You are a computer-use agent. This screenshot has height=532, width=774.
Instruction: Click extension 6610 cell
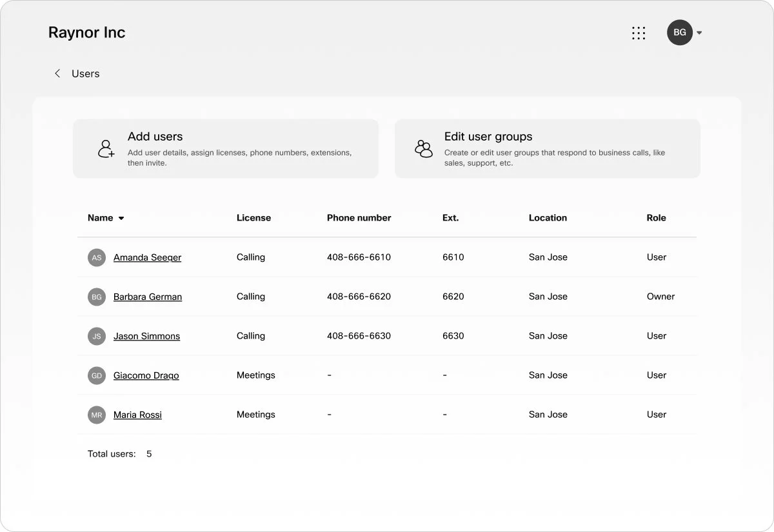(453, 257)
